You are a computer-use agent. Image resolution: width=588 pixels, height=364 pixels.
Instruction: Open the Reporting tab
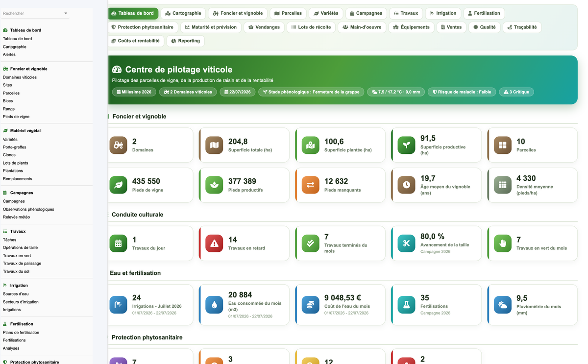point(186,41)
